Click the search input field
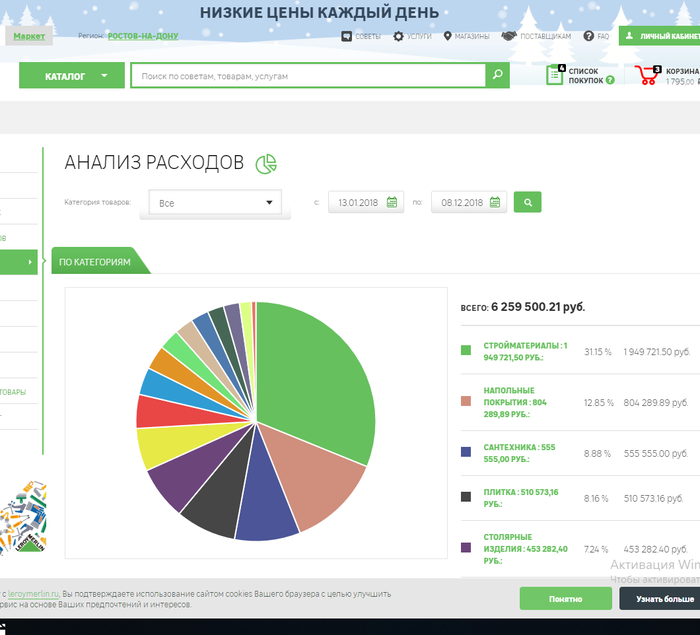The image size is (700, 635). click(308, 76)
